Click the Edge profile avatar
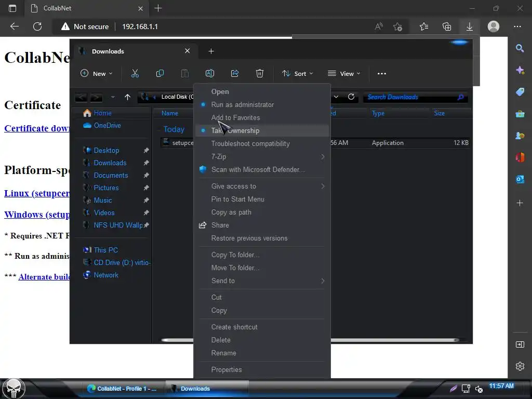Screen dimensions: 532x399 click(x=494, y=26)
